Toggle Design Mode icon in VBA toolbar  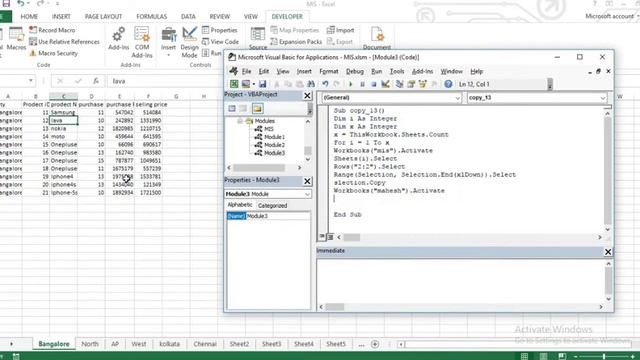tap(385, 84)
